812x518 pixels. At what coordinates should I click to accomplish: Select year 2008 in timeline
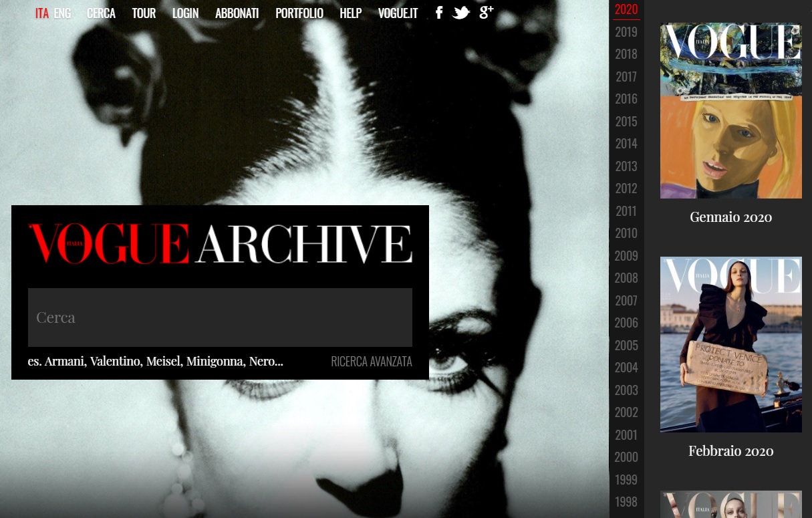click(x=626, y=278)
